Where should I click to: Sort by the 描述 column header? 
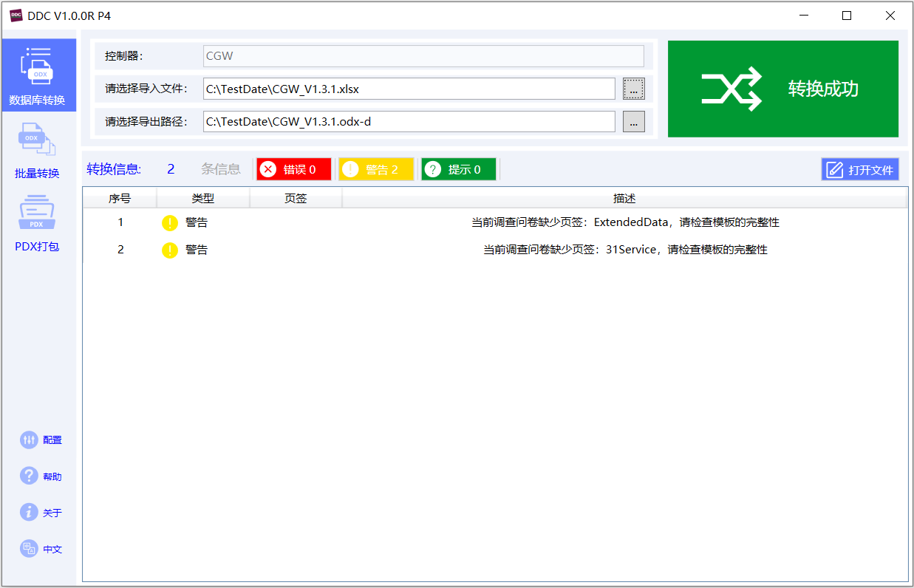[624, 198]
